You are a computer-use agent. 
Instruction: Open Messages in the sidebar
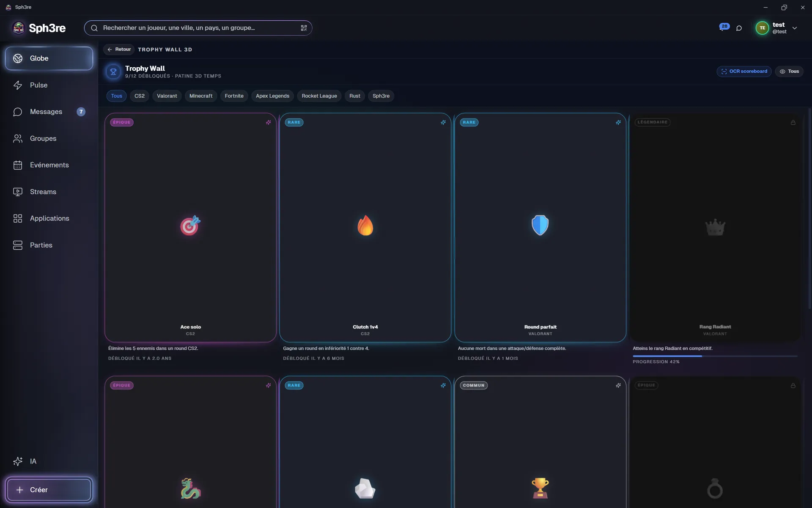point(49,112)
